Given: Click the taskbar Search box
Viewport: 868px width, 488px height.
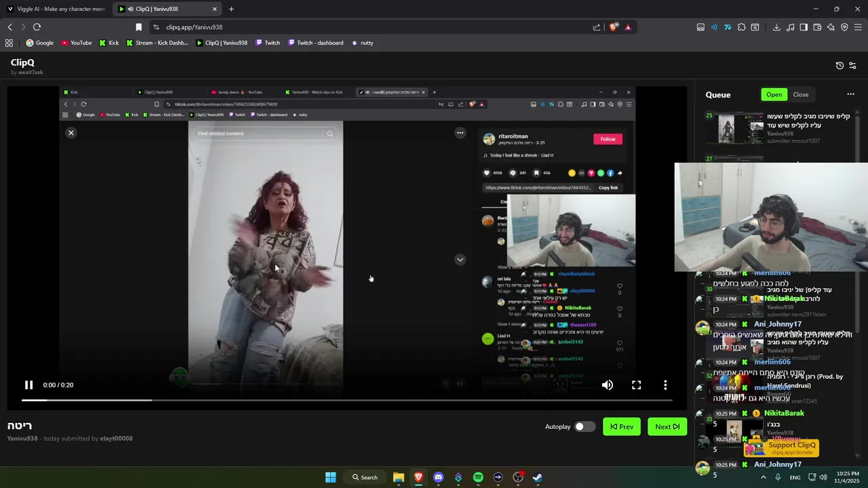Looking at the screenshot, I should click(364, 477).
